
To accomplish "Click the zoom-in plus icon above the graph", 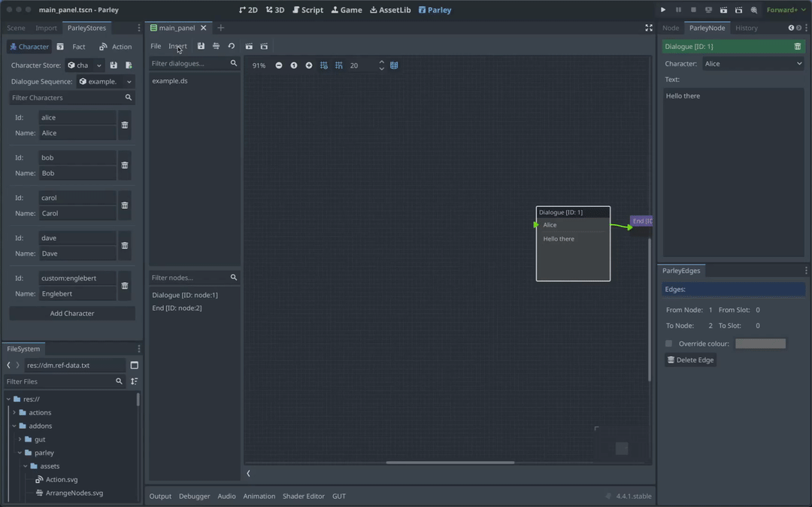I will pyautogui.click(x=309, y=65).
